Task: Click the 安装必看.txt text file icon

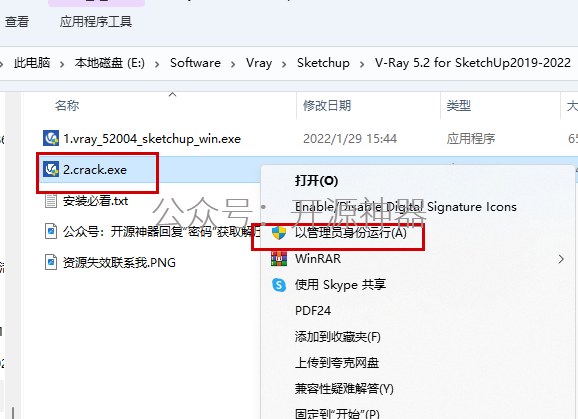Action: point(51,201)
